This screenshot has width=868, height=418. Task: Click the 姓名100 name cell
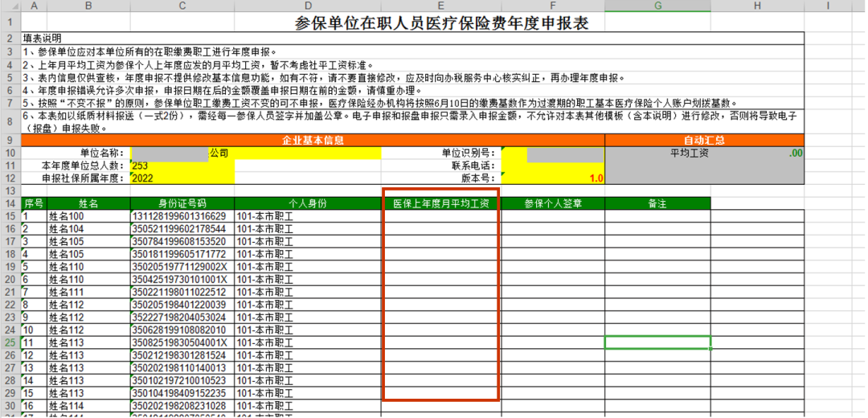click(88, 216)
